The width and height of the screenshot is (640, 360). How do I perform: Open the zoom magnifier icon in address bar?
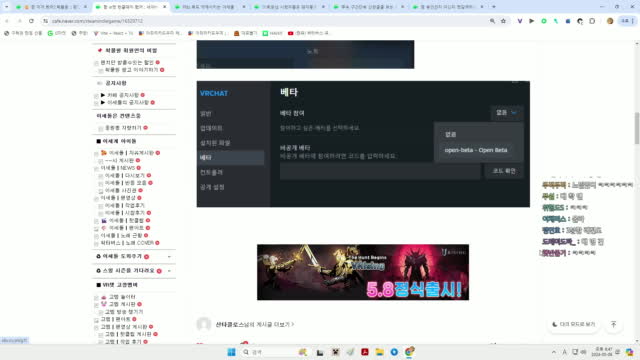[492, 21]
